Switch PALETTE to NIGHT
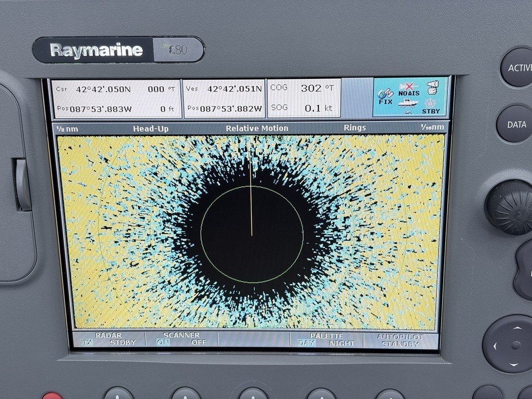This screenshot has width=532, height=399. point(342,343)
